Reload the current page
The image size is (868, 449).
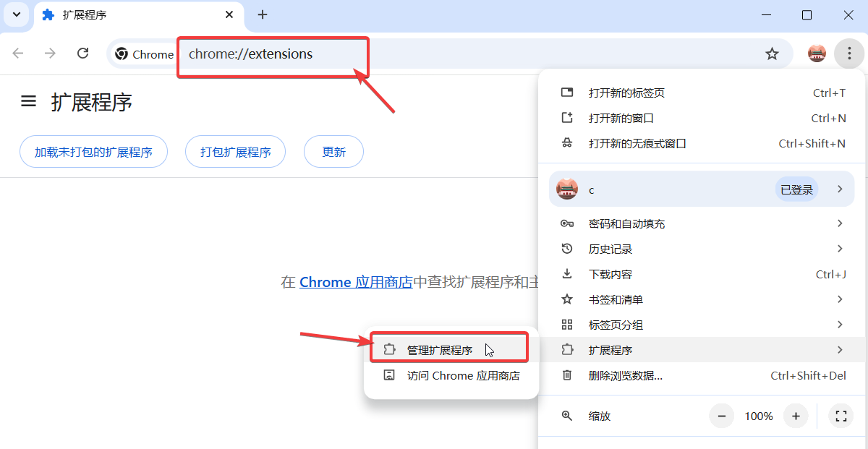click(82, 54)
